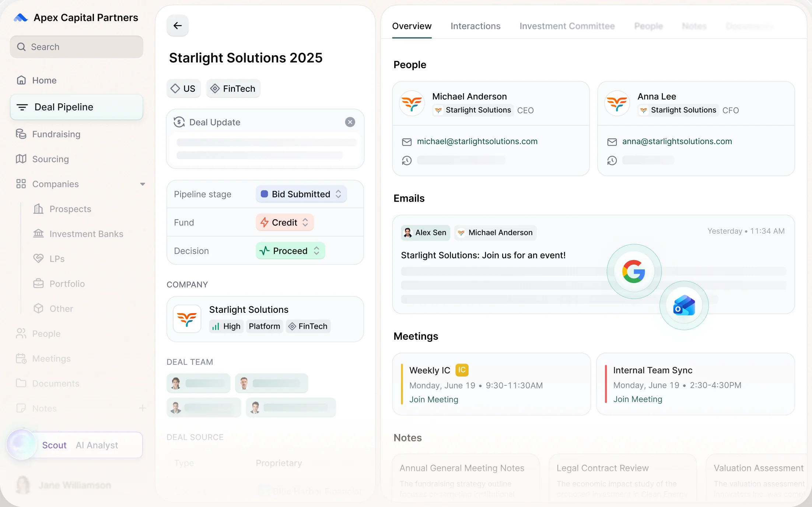Click Michael Anderson's activity history icon

[407, 161]
